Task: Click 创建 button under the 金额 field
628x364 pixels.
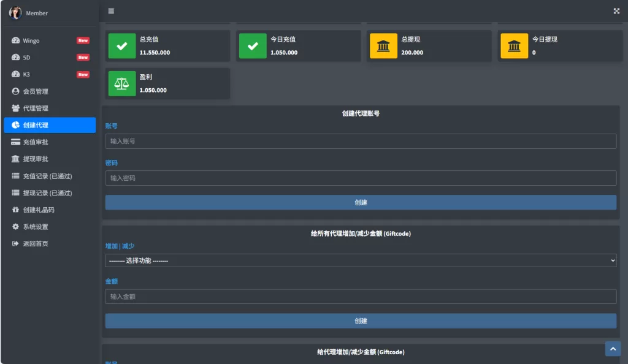Action: [361, 320]
